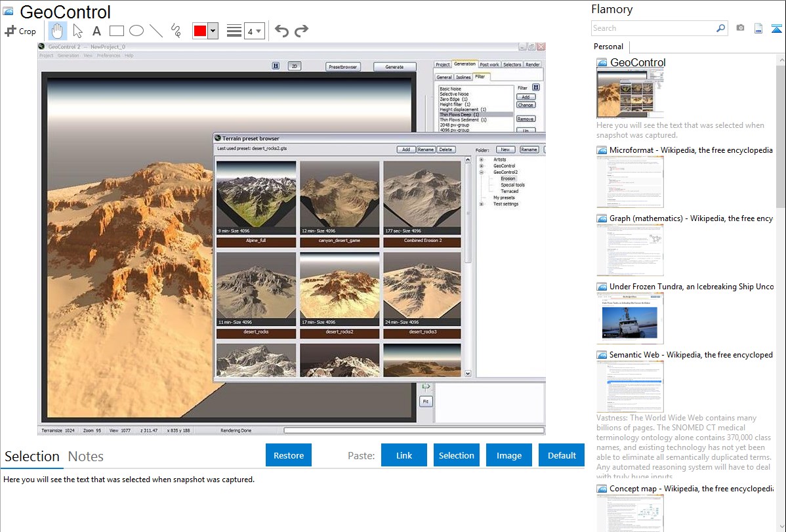Open the Generation menu in GeoControl's menu bar
Screen dimensions: 786x532
[68, 56]
